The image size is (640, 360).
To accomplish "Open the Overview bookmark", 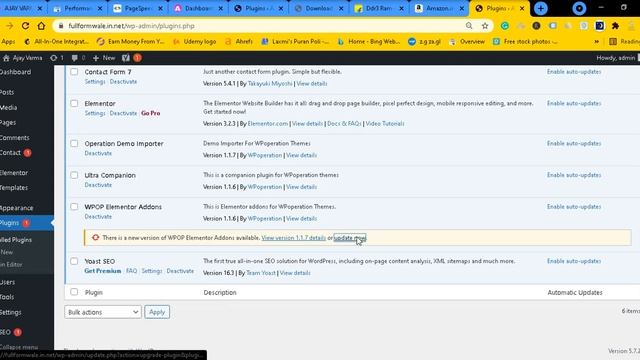I will tap(467, 42).
